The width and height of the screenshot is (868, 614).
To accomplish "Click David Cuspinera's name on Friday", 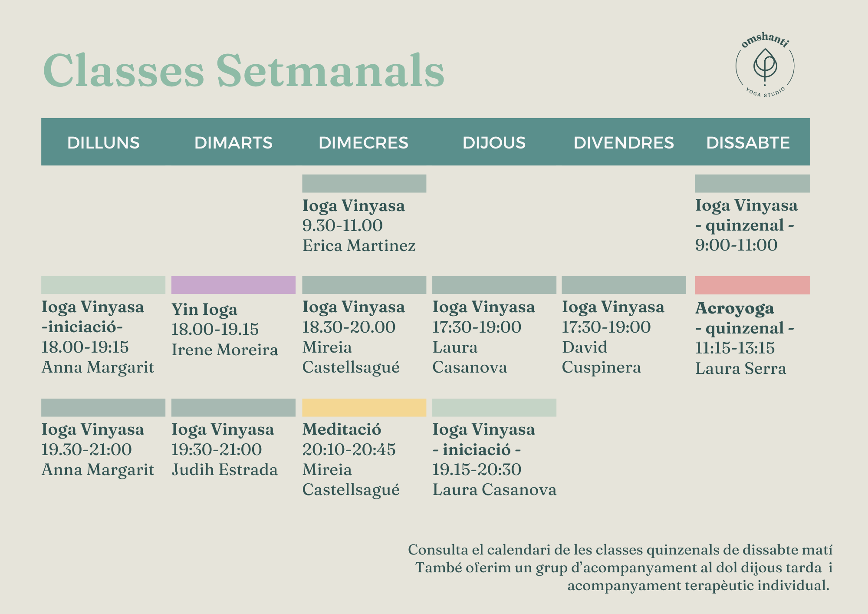I will pyautogui.click(x=601, y=357).
